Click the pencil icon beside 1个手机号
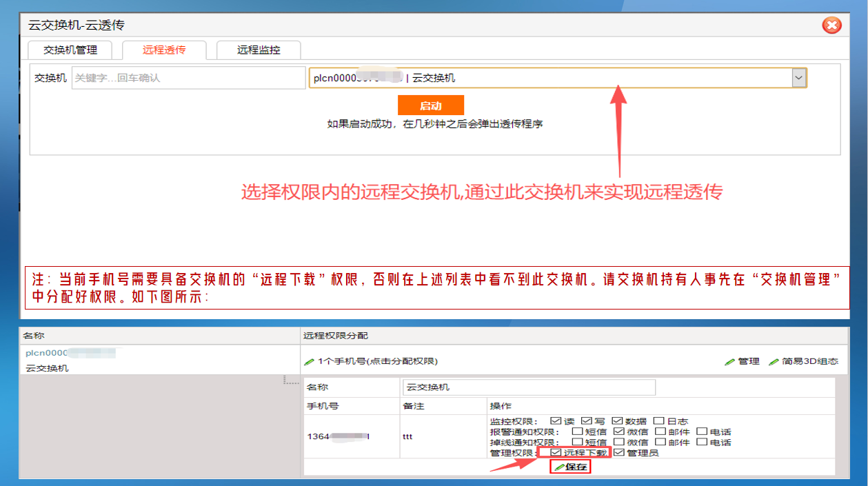 coord(309,361)
